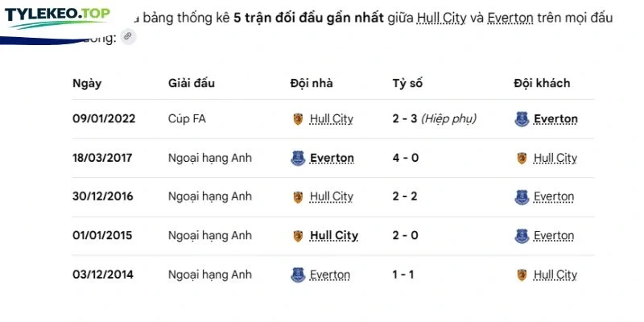Click Hull City crest in 03/12/2014 row

[522, 275]
